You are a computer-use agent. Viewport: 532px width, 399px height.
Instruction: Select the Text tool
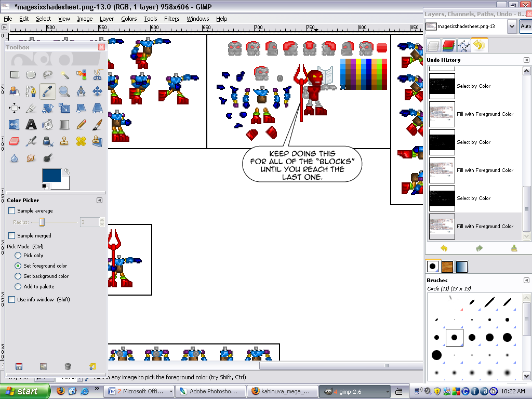tap(31, 125)
